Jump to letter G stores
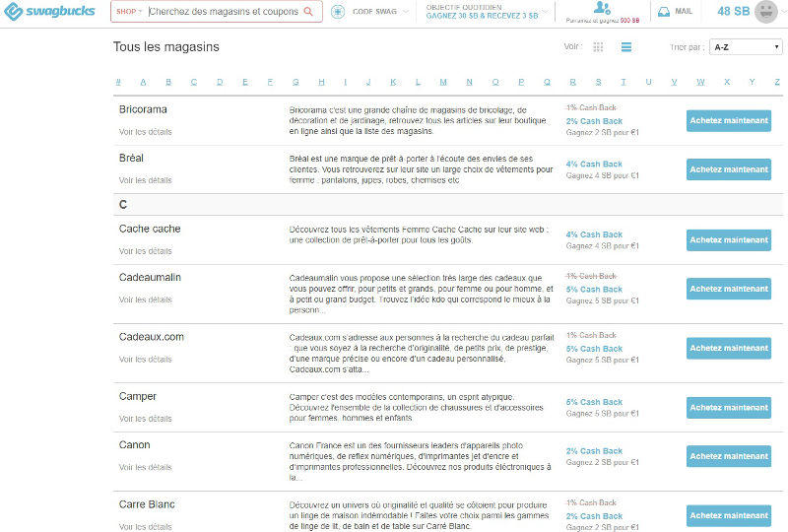The height and width of the screenshot is (532, 788). pyautogui.click(x=295, y=82)
